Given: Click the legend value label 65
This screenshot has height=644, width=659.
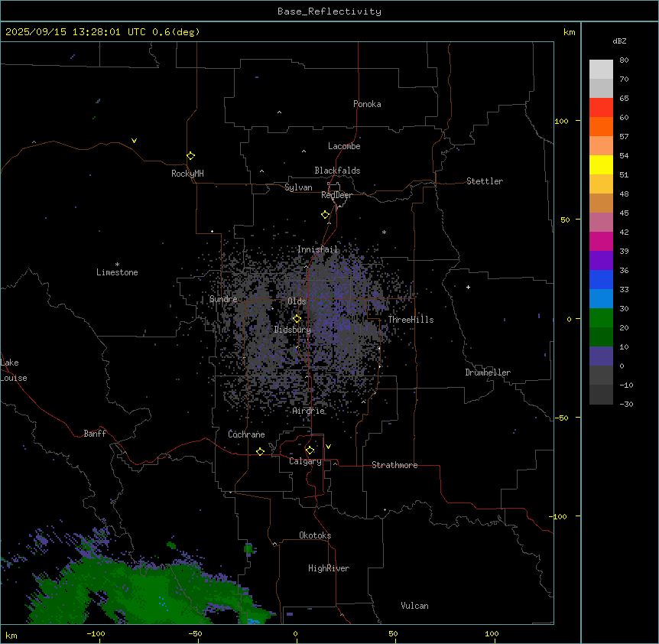Looking at the screenshot, I should pyautogui.click(x=624, y=98).
